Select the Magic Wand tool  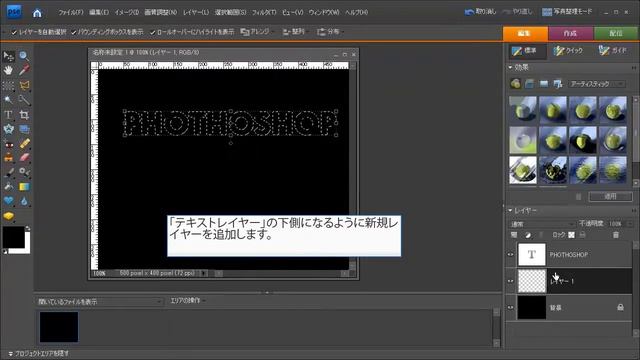[9, 100]
